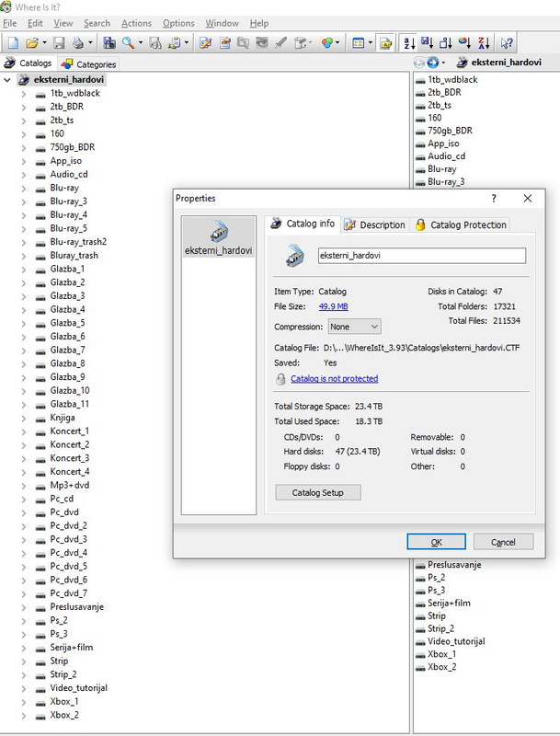Click the padlock icon beside Catalog is not protected
The height and width of the screenshot is (736, 560).
[280, 379]
